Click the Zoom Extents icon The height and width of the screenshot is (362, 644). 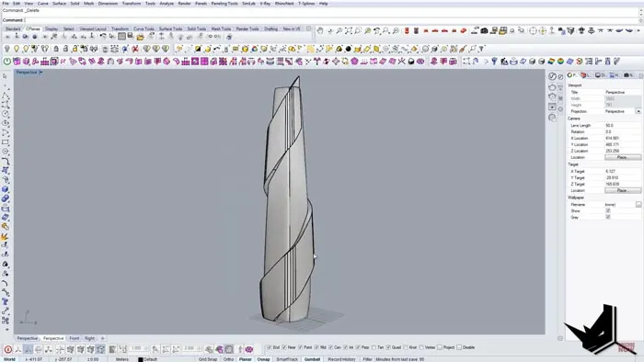click(x=349, y=30)
